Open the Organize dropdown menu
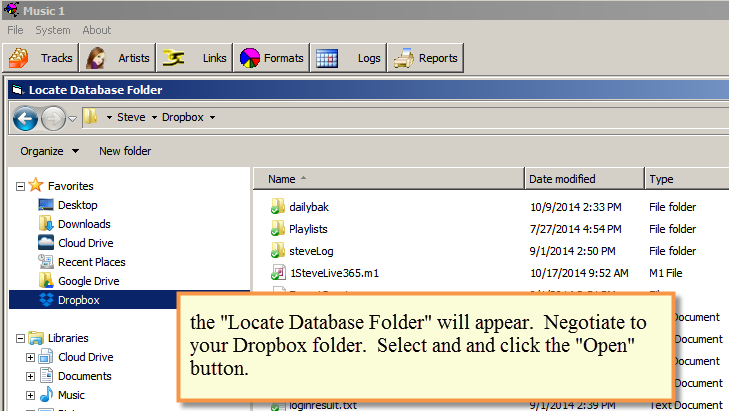 click(x=49, y=151)
